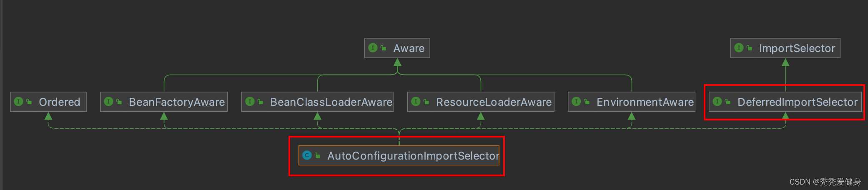Click the class icon on AutoConfigurationImportSelector
868x190 pixels.
307,155
